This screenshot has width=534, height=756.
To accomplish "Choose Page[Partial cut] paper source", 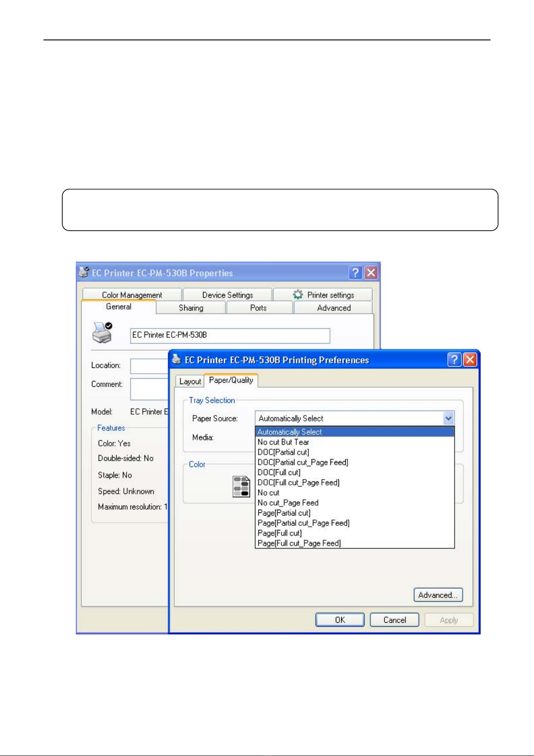I will click(355, 513).
